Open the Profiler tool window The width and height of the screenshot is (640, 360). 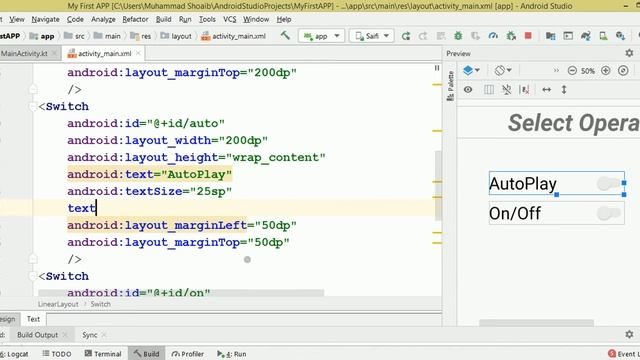188,354
